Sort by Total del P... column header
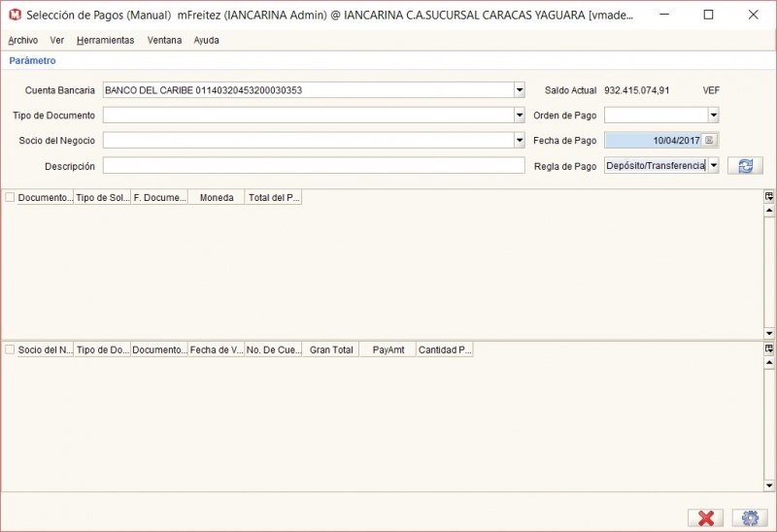The image size is (777, 532). point(273,197)
